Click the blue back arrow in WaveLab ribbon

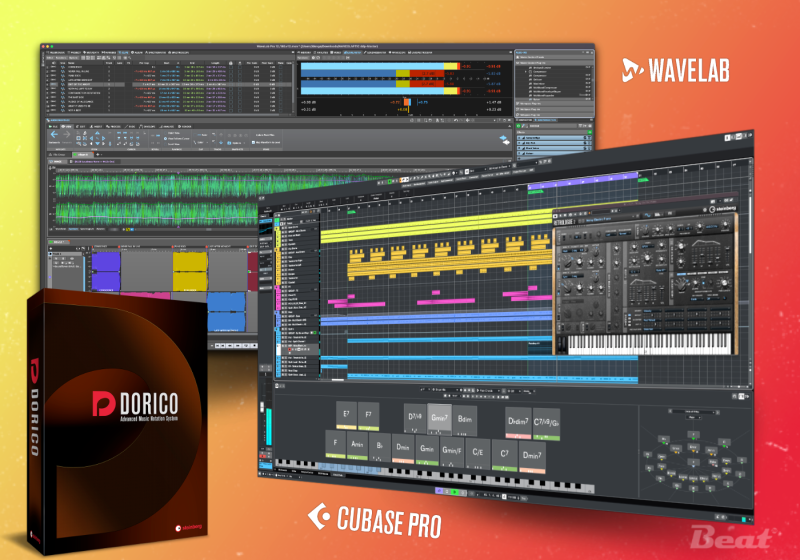click(x=54, y=135)
